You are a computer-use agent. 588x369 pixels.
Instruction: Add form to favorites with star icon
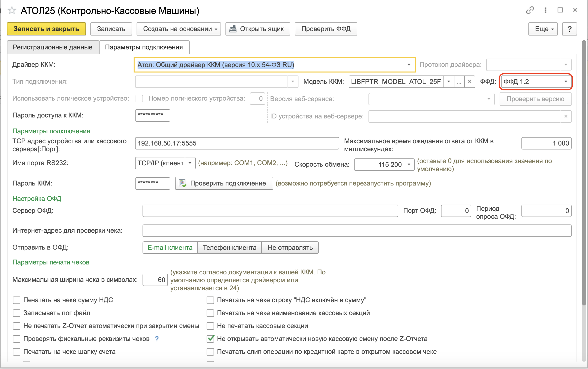tap(12, 11)
